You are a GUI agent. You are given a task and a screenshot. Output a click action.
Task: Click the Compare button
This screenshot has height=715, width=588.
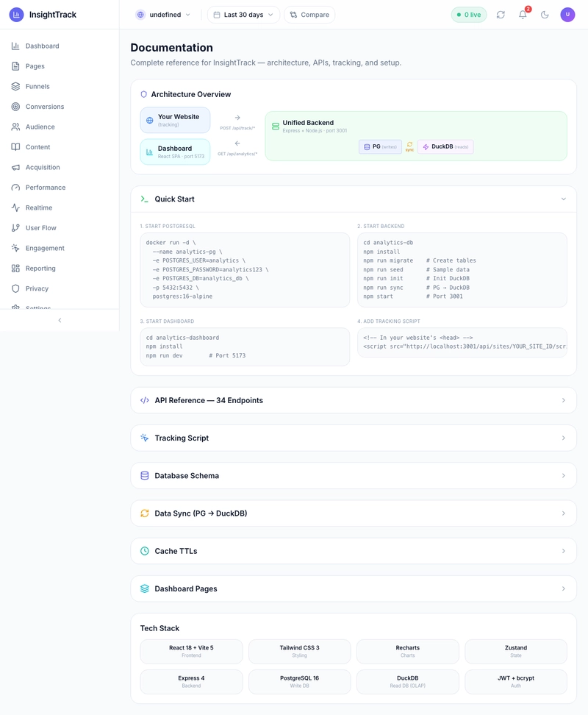[x=309, y=15]
